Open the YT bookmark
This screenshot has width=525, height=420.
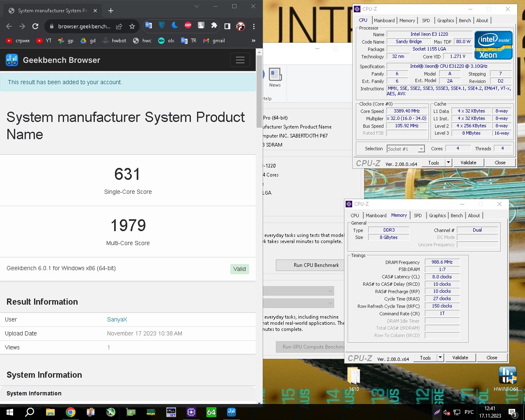click(x=44, y=41)
